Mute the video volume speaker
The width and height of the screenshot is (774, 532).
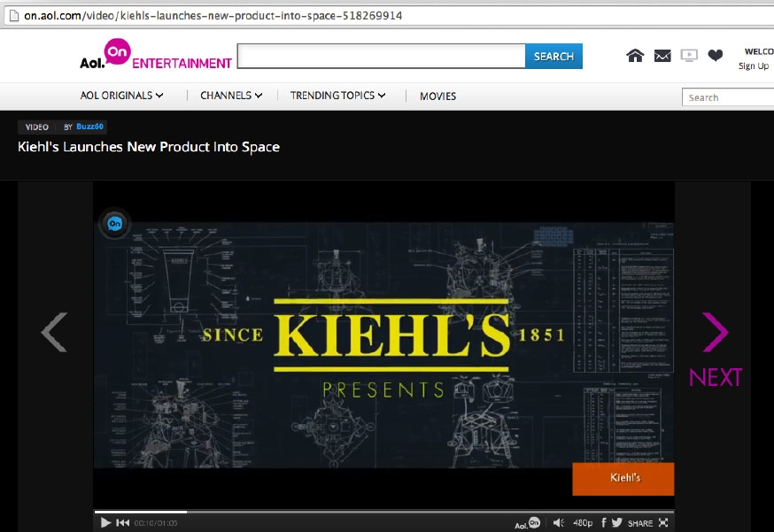click(x=558, y=522)
